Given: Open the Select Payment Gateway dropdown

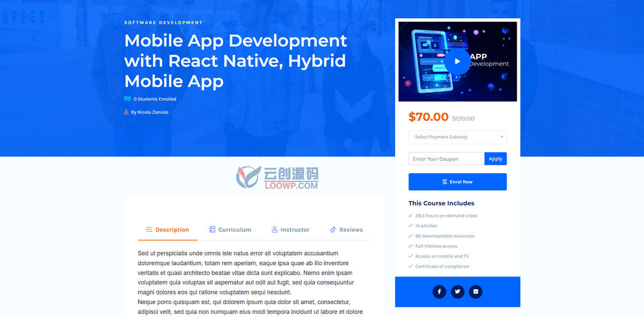Looking at the screenshot, I should pos(457,137).
